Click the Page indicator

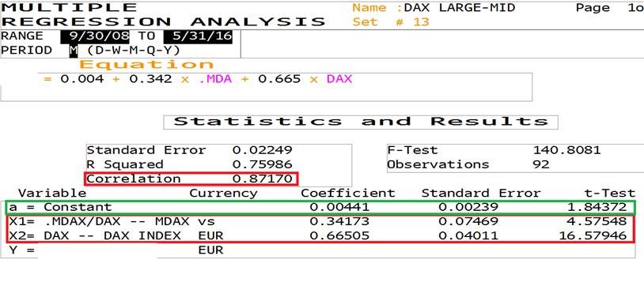pyautogui.click(x=609, y=8)
